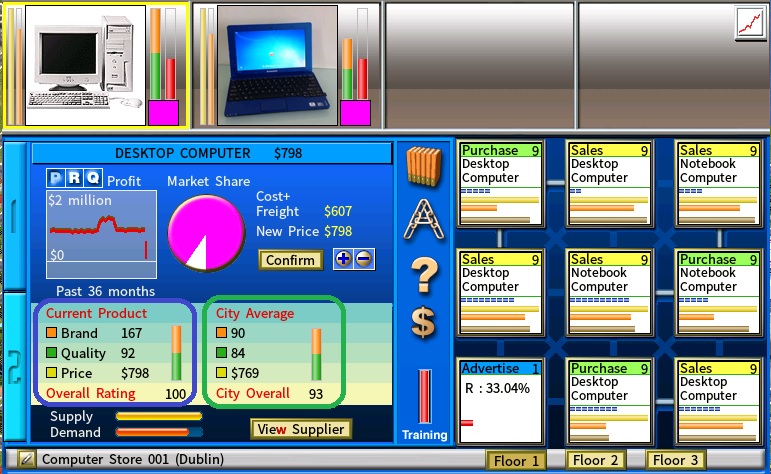Viewport: 771px width, 474px height.
Task: Open side tab 2 on left edge
Action: [14, 366]
